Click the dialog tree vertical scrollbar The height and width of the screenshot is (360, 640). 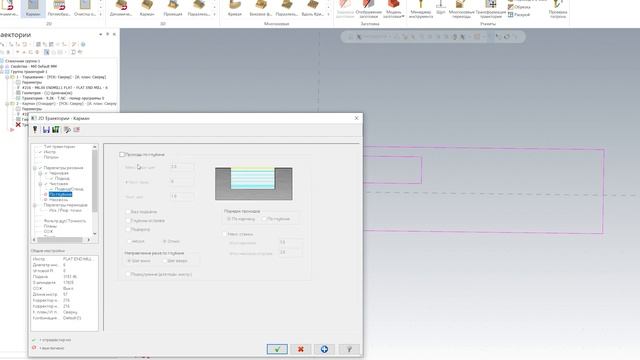(95, 181)
